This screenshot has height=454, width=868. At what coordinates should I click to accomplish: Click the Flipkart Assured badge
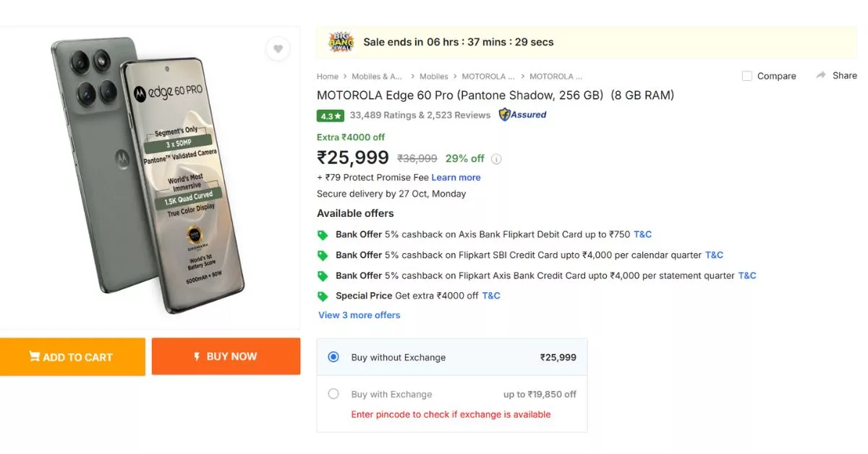(522, 114)
